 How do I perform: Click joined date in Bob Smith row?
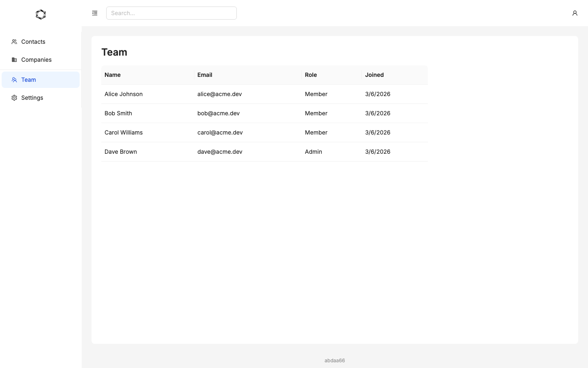tap(378, 113)
